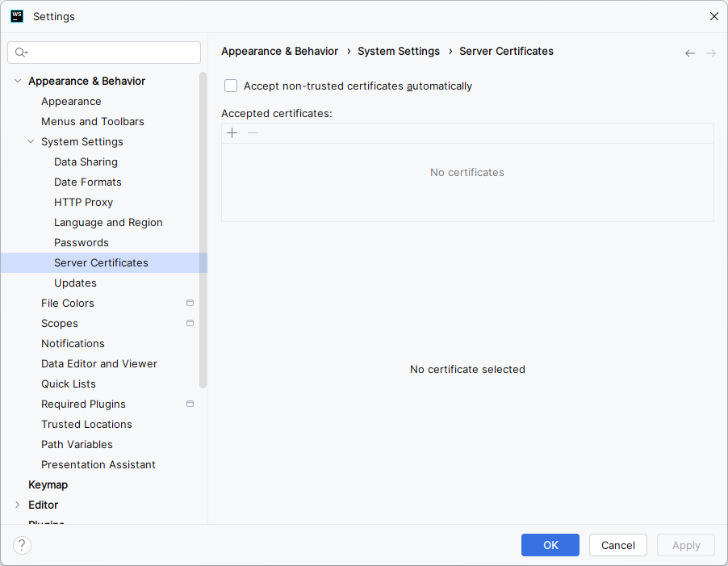Viewport: 728px width, 566px height.
Task: Enable Accept non-trusted certificates automatically
Action: coord(231,86)
